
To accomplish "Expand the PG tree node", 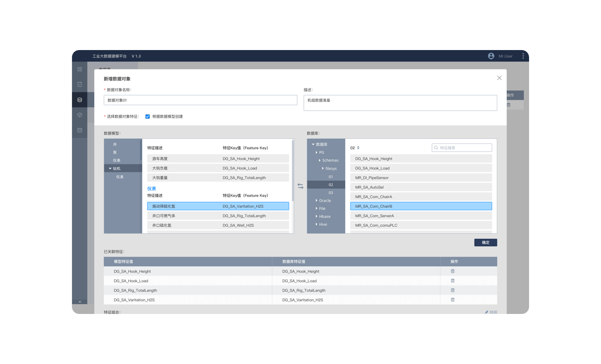I will 316,152.
